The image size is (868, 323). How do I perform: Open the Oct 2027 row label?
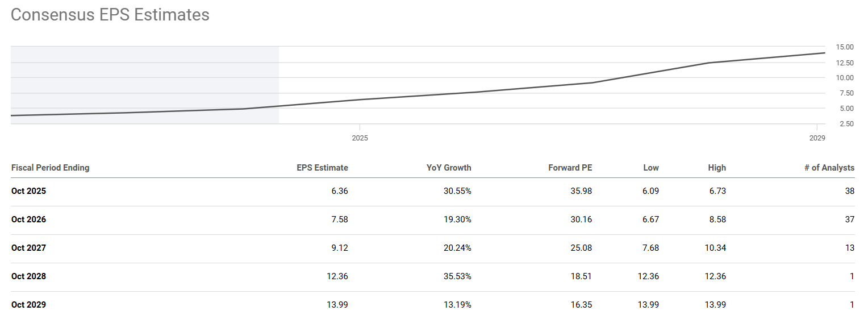(28, 248)
